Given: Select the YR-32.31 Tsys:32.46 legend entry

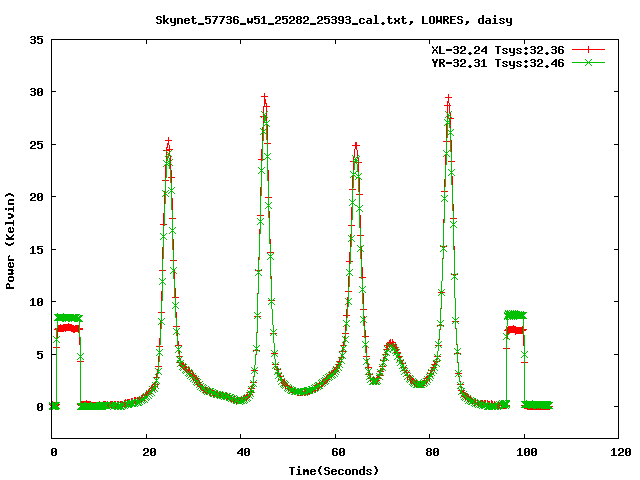Looking at the screenshot, I should click(498, 63).
